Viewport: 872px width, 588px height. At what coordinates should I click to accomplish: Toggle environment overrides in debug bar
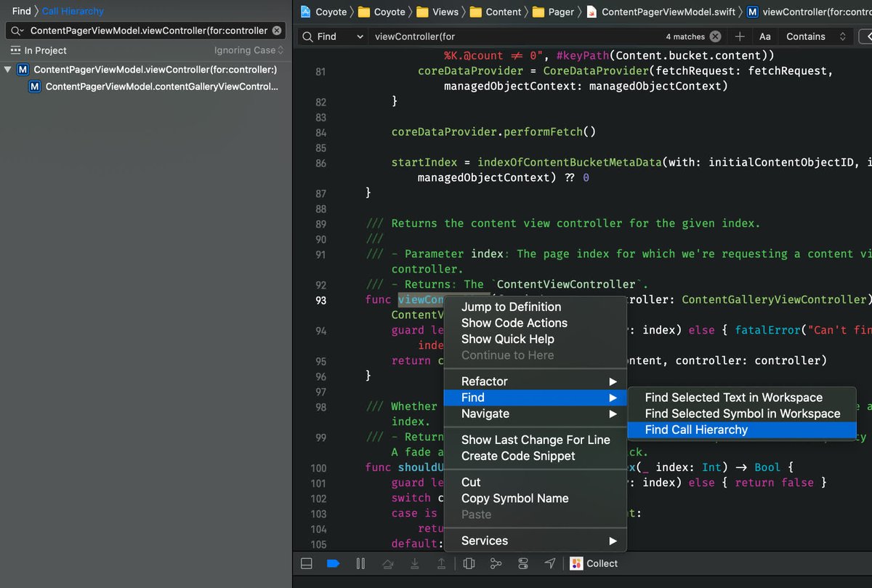click(522, 563)
